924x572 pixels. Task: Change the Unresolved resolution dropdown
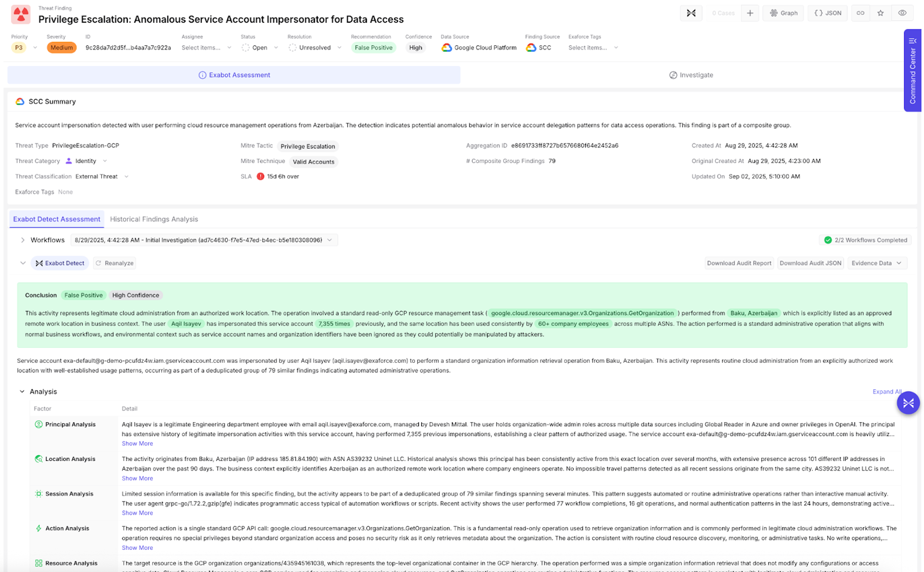(x=315, y=48)
